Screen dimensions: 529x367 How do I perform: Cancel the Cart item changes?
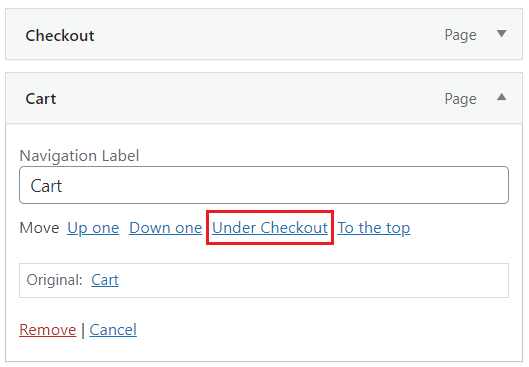[113, 330]
